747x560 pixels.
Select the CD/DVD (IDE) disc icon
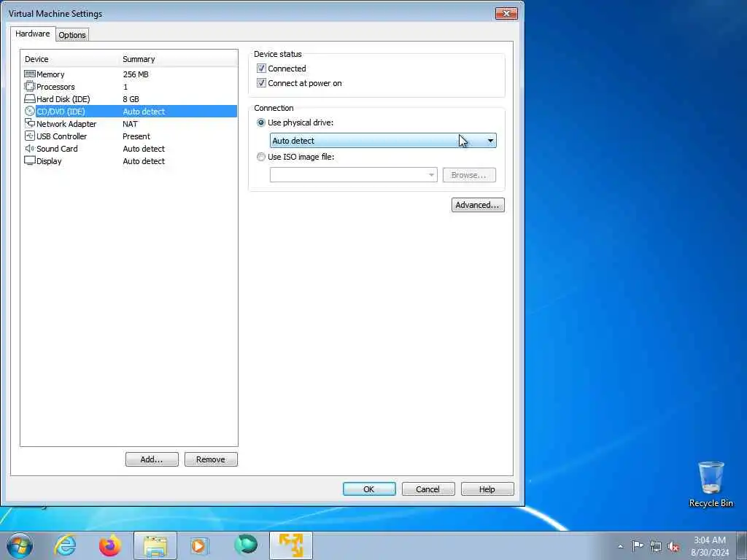(29, 112)
